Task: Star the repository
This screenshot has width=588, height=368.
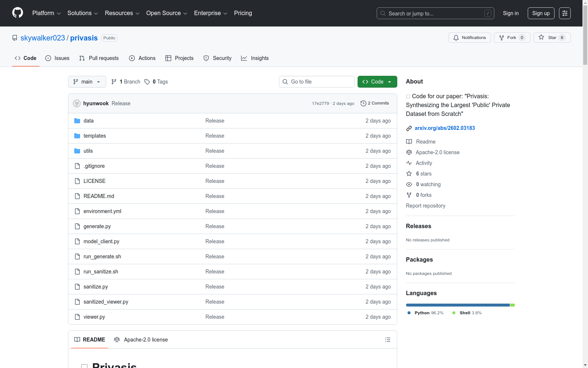Action: click(x=552, y=38)
